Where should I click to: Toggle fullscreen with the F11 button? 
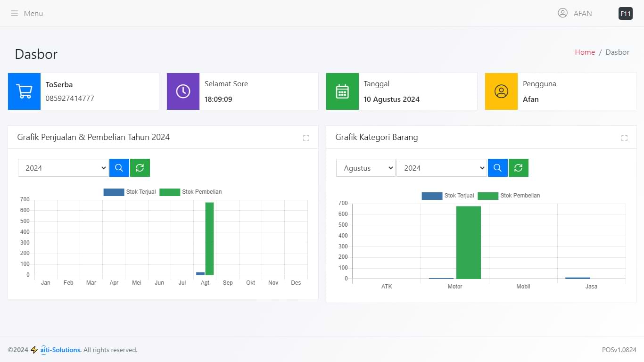tap(625, 14)
